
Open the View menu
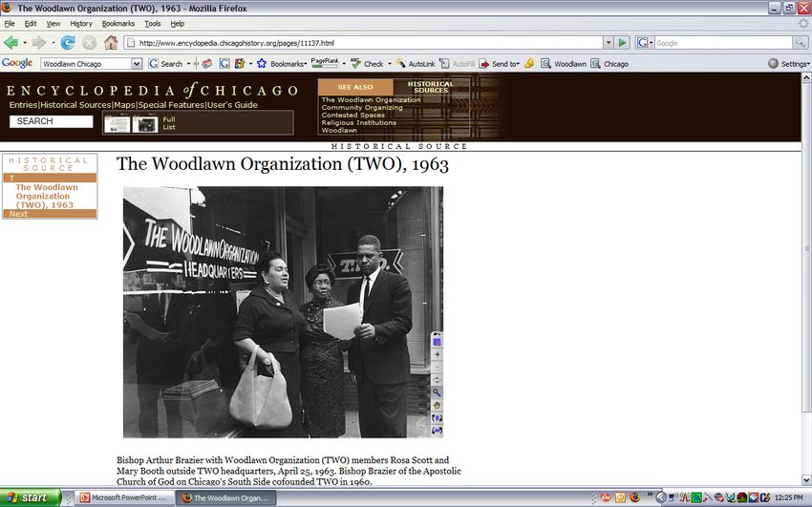point(53,23)
